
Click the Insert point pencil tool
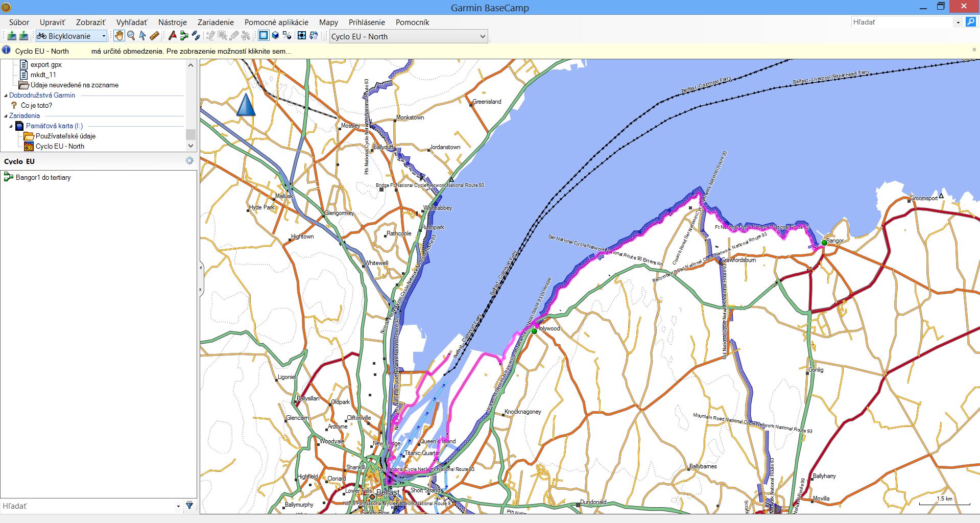coord(210,36)
